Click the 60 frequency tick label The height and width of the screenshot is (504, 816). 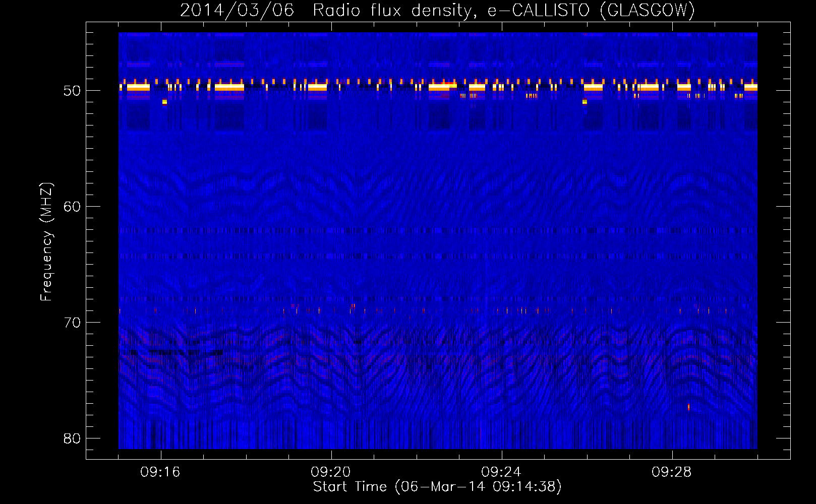(72, 207)
